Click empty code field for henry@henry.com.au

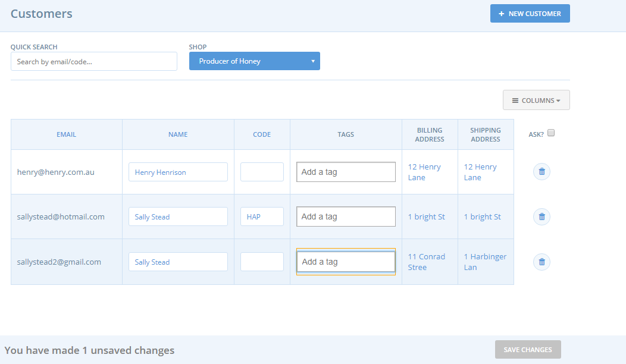coord(262,172)
